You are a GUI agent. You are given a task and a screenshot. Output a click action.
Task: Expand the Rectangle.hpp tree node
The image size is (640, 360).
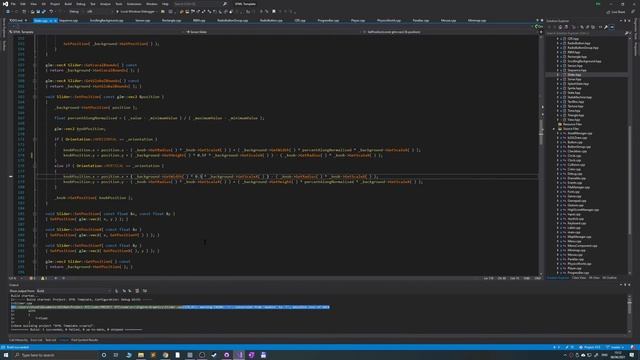tap(558, 57)
